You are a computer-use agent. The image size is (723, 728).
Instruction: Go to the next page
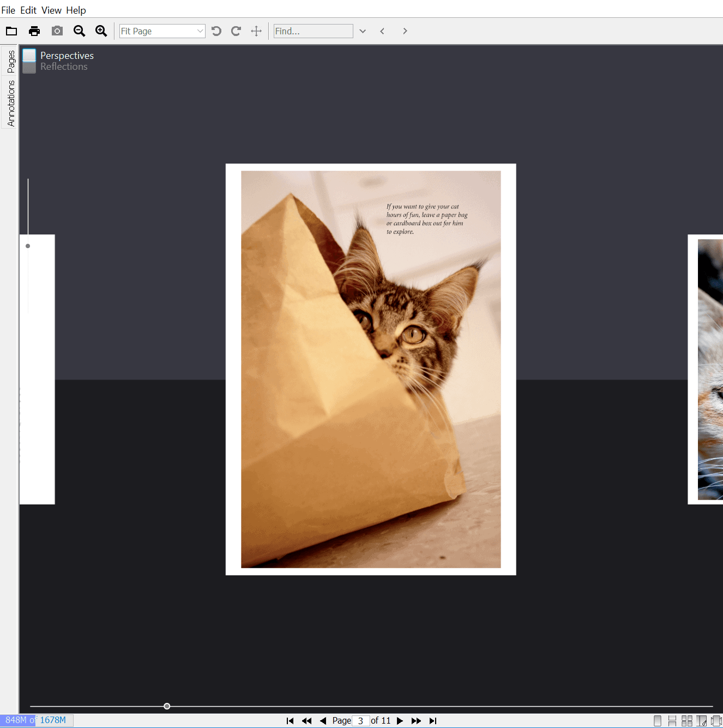point(400,721)
